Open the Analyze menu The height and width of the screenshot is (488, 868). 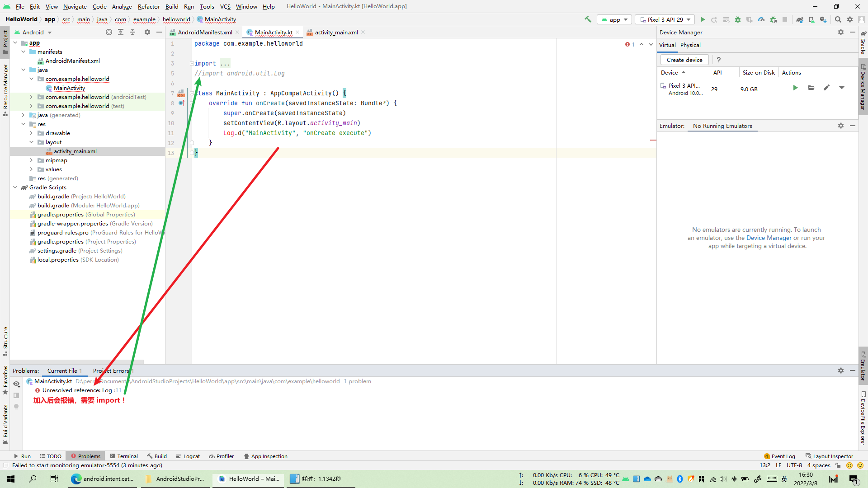click(x=122, y=6)
